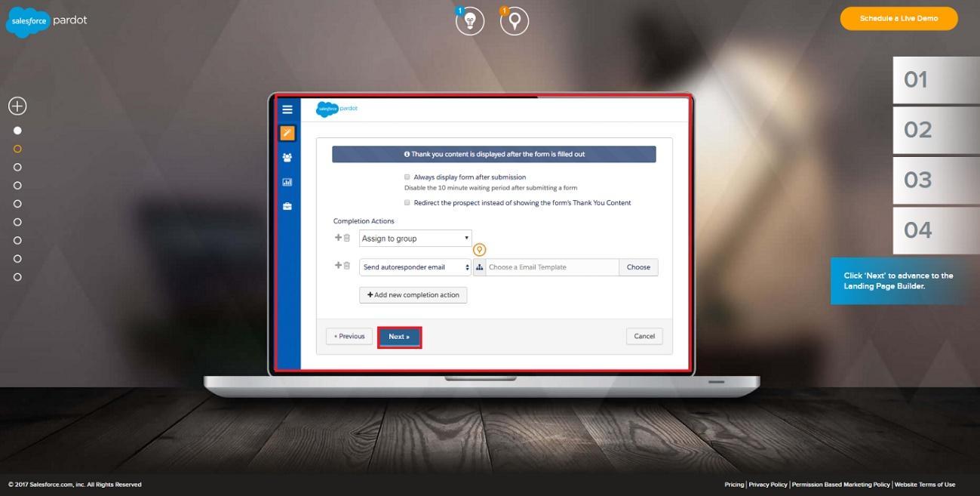The height and width of the screenshot is (496, 980).
Task: Delete the Send autoresponder email action via trash icon
Action: [x=347, y=266]
